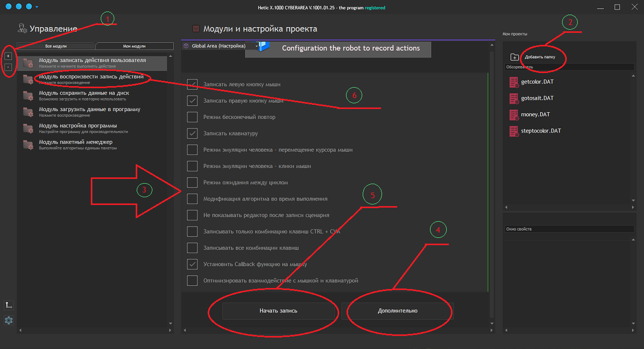Uncheck Записать клавиатуру checkbox
Image resolution: width=644 pixels, height=349 pixels.
pos(192,134)
